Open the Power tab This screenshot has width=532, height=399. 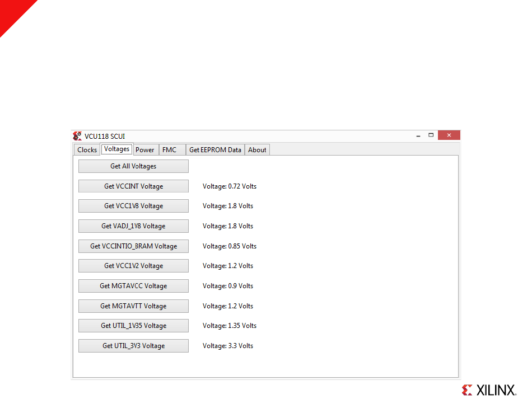[145, 150]
